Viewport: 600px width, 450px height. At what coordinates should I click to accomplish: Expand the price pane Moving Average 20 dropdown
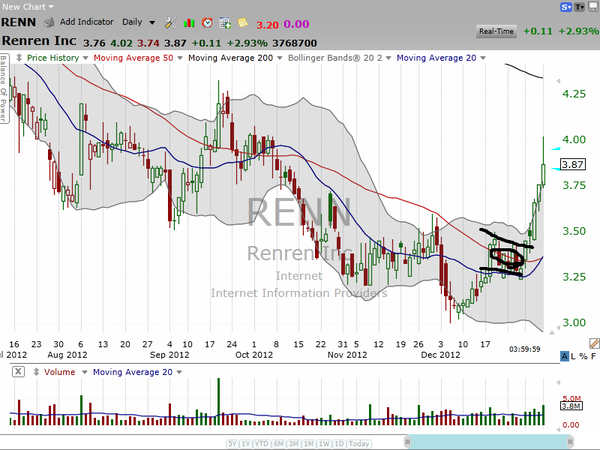(483, 58)
